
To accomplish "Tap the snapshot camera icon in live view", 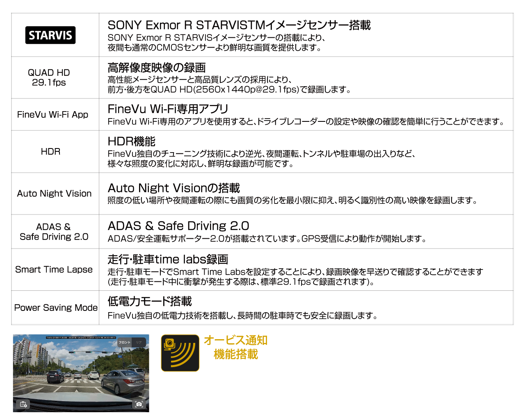I will 139,404.
